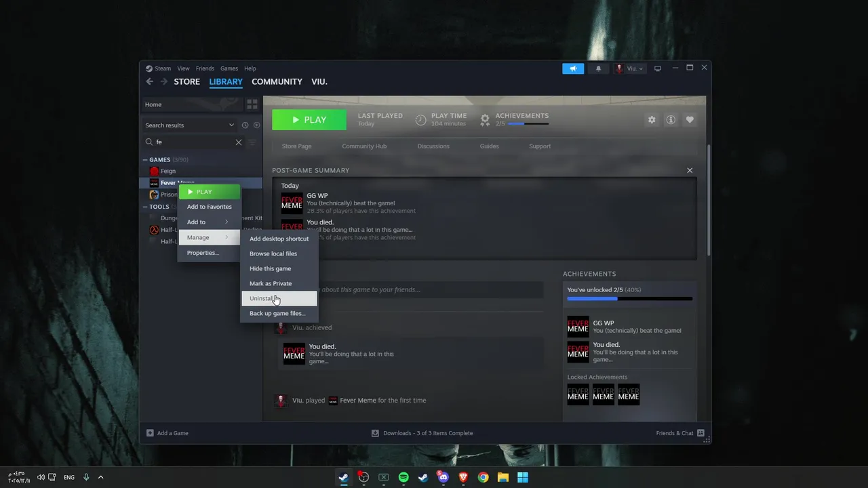The image size is (868, 488).
Task: Open notifications bell icon
Action: coord(598,68)
